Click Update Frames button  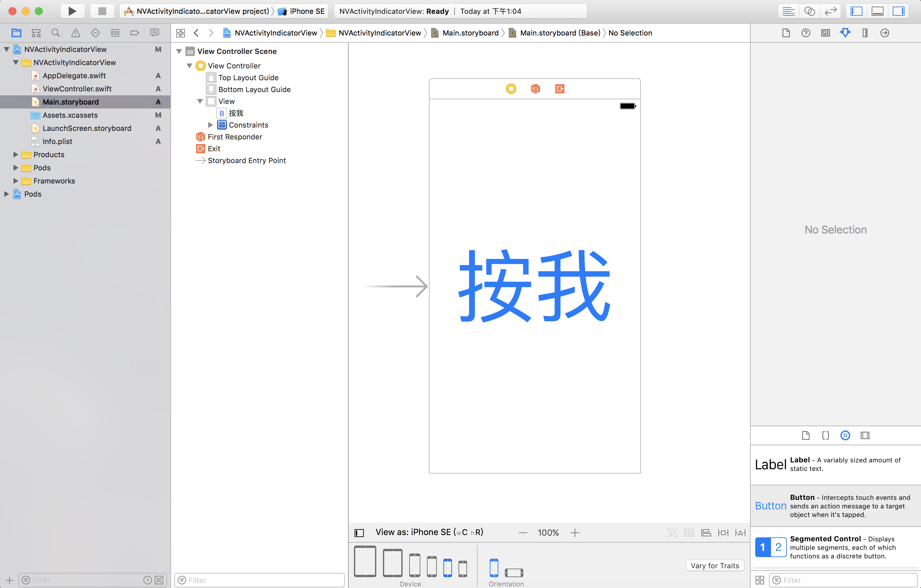click(672, 532)
